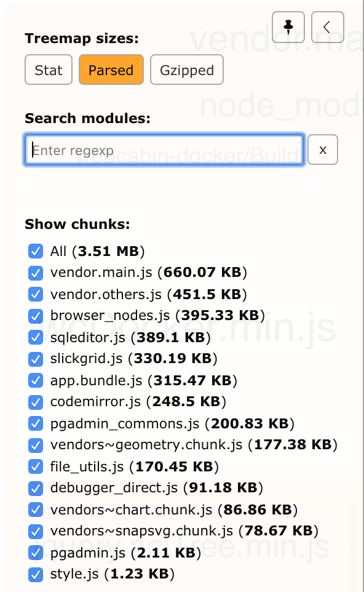Hide the browser_nodes.js chunk
Screen dimensions: 364x592
point(36,316)
